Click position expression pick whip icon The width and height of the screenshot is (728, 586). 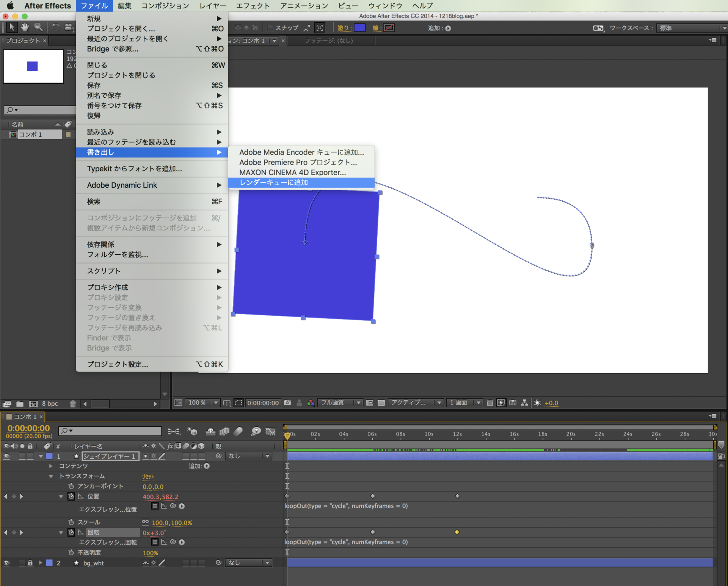pyautogui.click(x=173, y=506)
